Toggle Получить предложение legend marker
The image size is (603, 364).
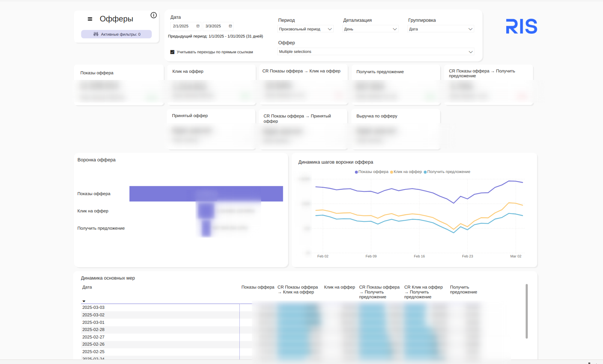[x=425, y=172]
